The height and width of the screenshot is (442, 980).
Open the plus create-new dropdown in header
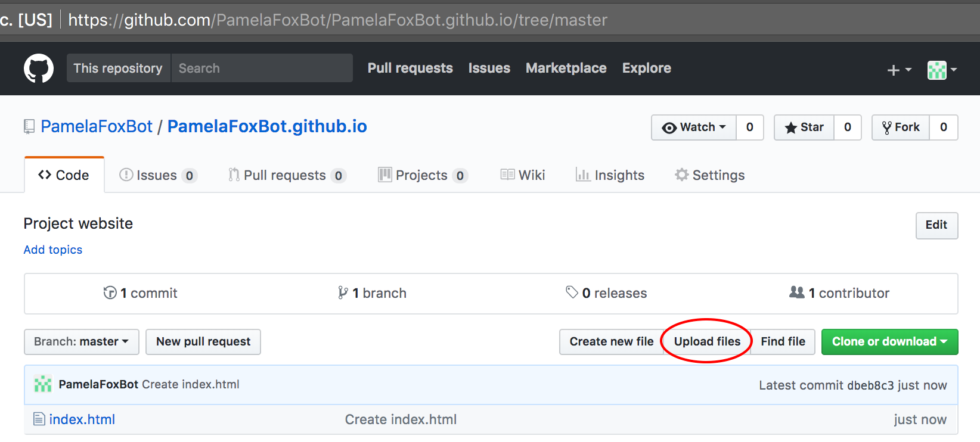pyautogui.click(x=900, y=70)
